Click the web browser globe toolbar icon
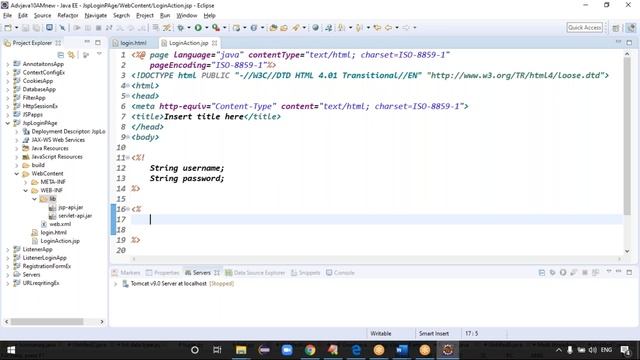The width and height of the screenshot is (640, 360). coord(316,28)
